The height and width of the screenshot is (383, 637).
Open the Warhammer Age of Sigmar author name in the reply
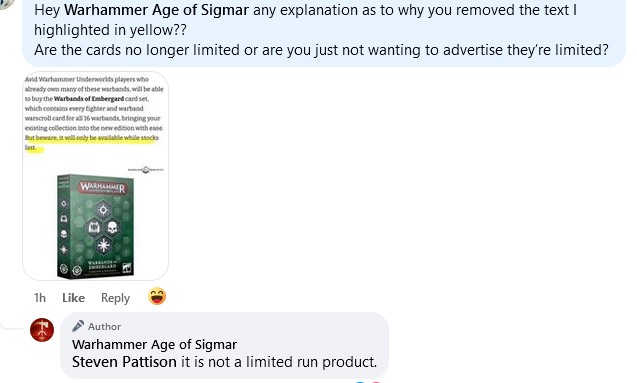(154, 344)
